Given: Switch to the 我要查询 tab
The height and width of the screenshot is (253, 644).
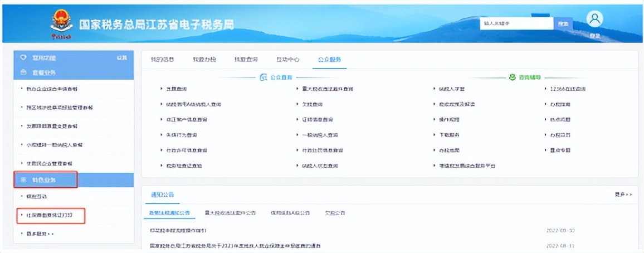Looking at the screenshot, I should (246, 60).
